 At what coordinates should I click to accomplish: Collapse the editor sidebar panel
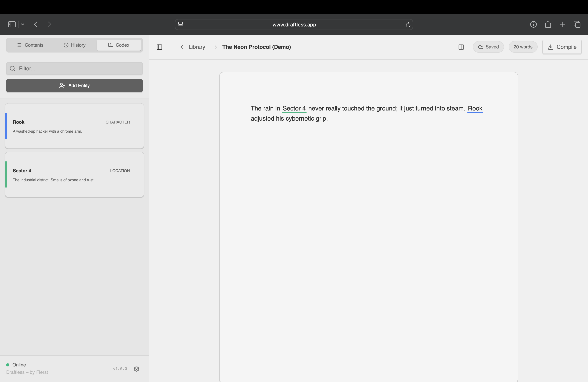tap(159, 47)
